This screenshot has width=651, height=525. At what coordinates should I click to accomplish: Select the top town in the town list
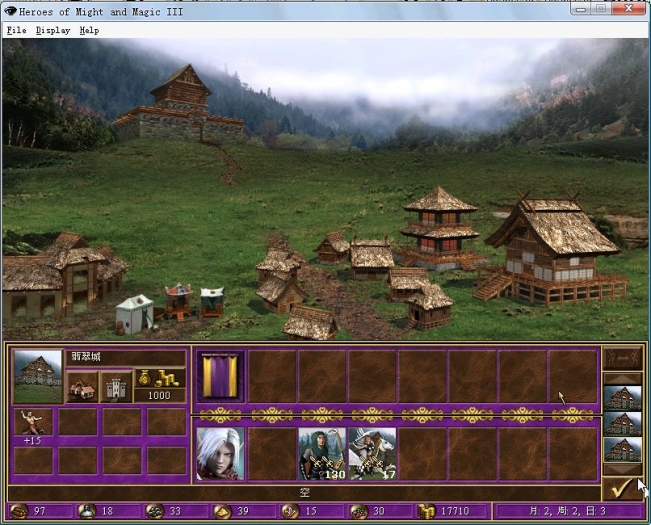point(622,398)
